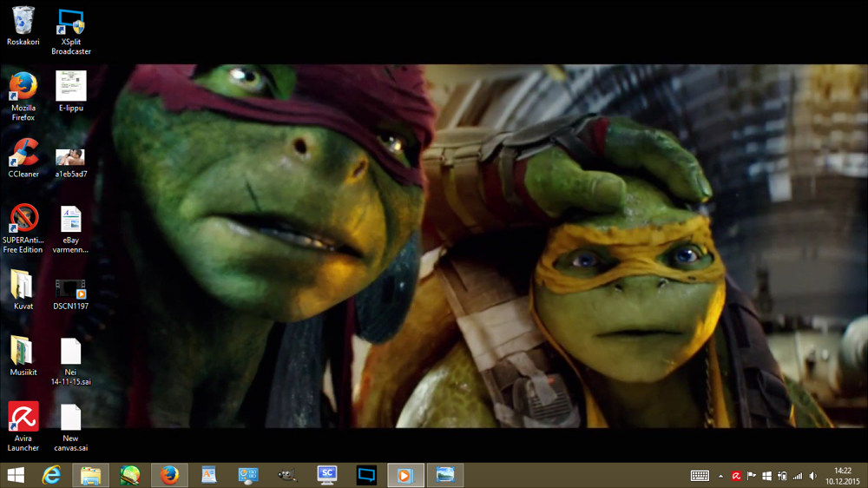Open the Avira tray icon
The width and height of the screenshot is (868, 488).
[x=736, y=476]
